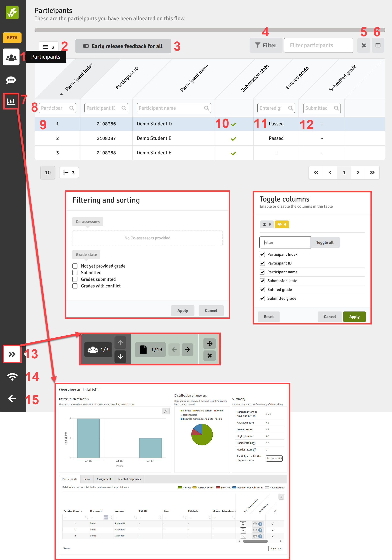Image resolution: width=392 pixels, height=560 pixels.
Task: Click the move navigator cross-arrows icon
Action: point(210,344)
